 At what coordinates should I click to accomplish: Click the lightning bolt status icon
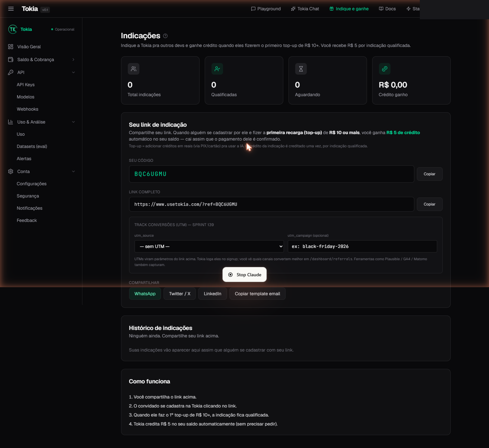click(x=409, y=9)
